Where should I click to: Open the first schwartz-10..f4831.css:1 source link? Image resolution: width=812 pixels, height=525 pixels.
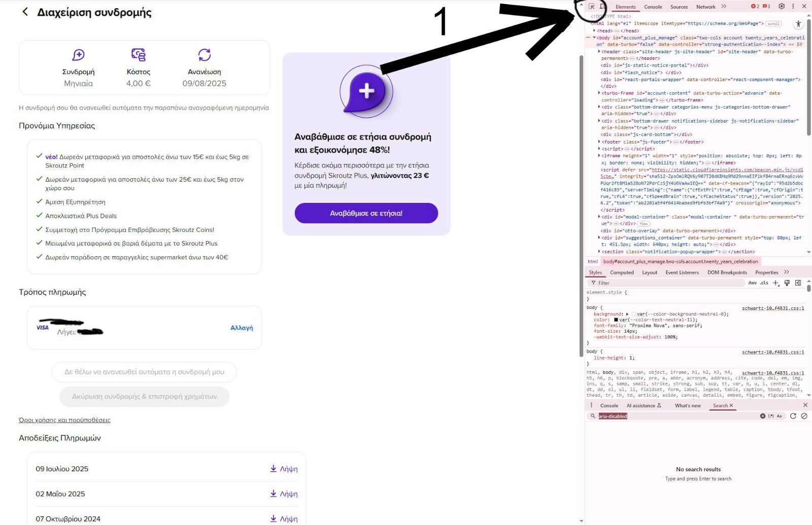click(773, 308)
